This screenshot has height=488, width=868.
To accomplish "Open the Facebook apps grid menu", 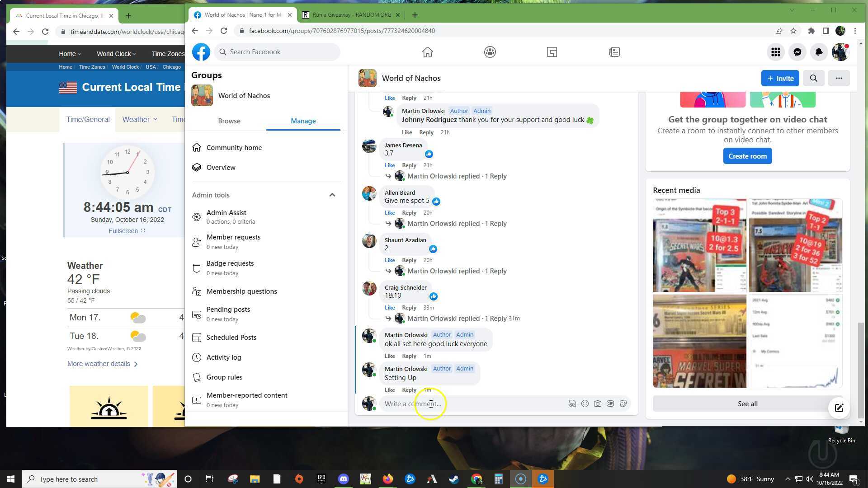I will (776, 52).
